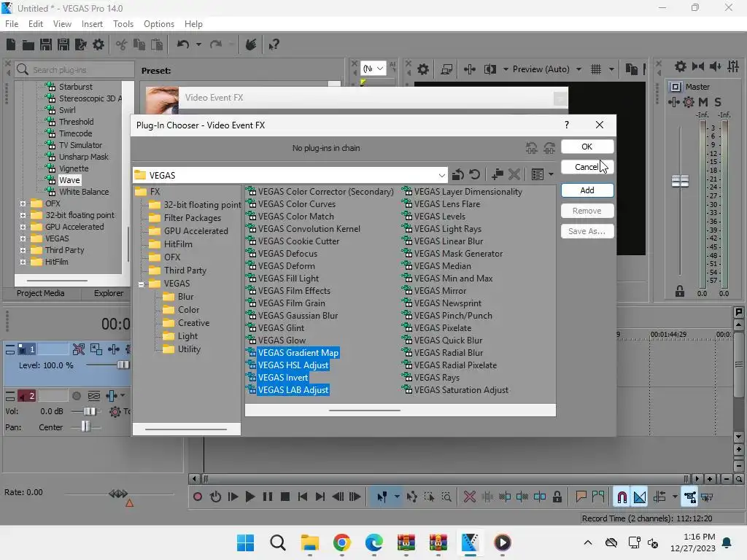Open the Color subfolder under VEGAS
Screen dimensions: 747x560
pyautogui.click(x=188, y=310)
